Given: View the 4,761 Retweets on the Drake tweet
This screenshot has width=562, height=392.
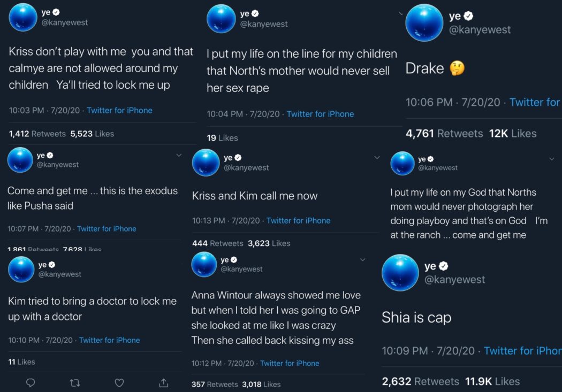Looking at the screenshot, I should 444,133.
